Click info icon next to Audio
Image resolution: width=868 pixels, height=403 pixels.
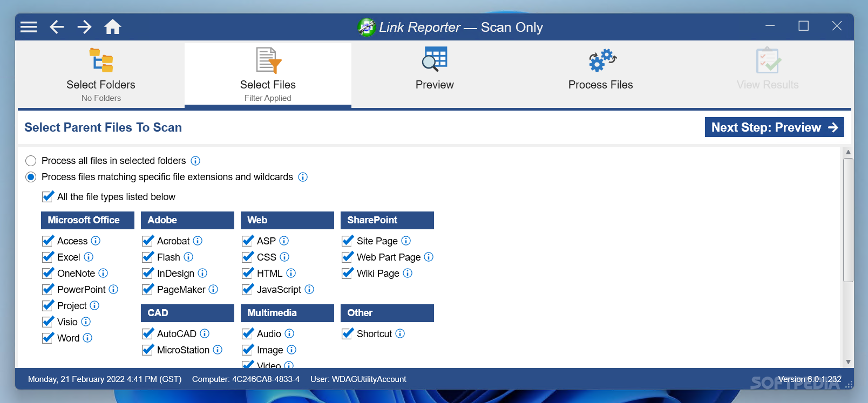coord(289,333)
